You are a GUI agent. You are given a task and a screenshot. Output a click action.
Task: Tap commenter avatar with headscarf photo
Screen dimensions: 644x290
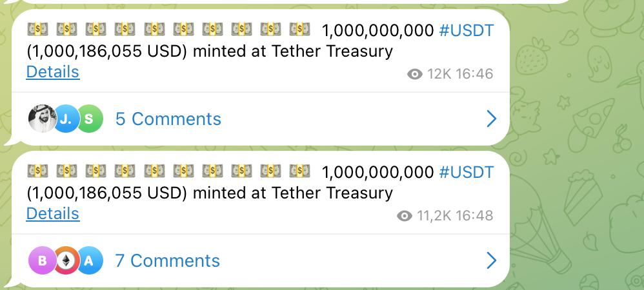click(42, 119)
